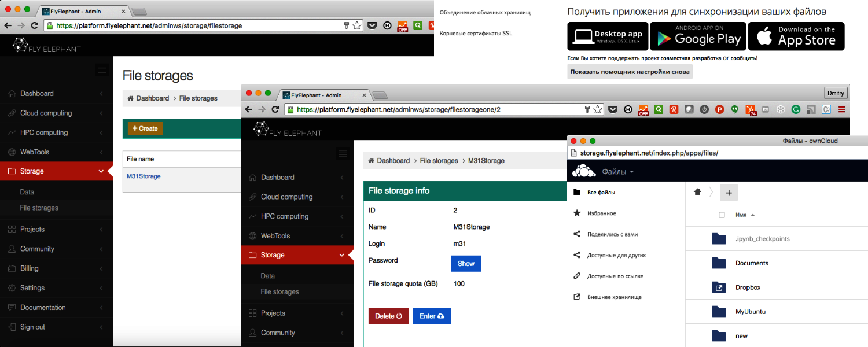The image size is (868, 347).
Task: Click the Dmitry profile button in Chrome
Action: pos(835,93)
